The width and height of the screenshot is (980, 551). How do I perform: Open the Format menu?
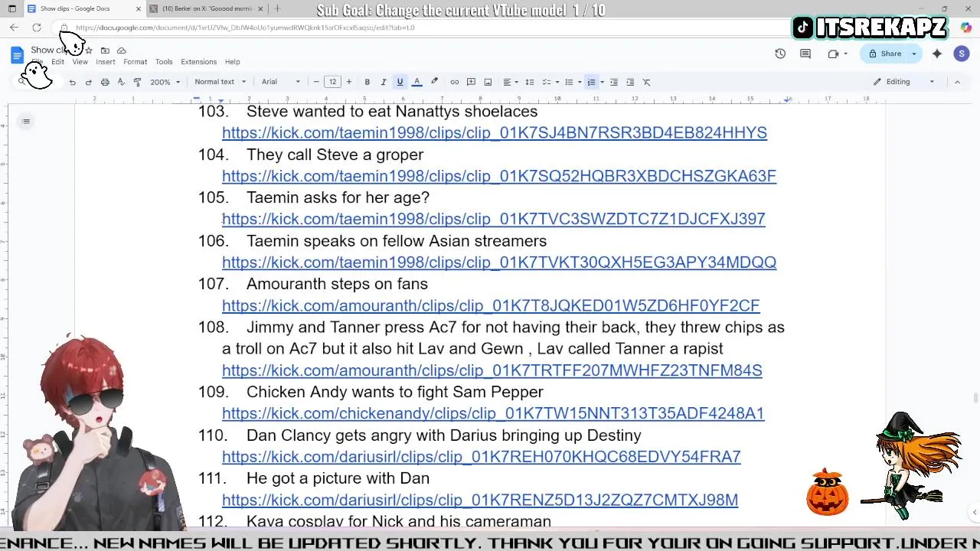point(135,62)
